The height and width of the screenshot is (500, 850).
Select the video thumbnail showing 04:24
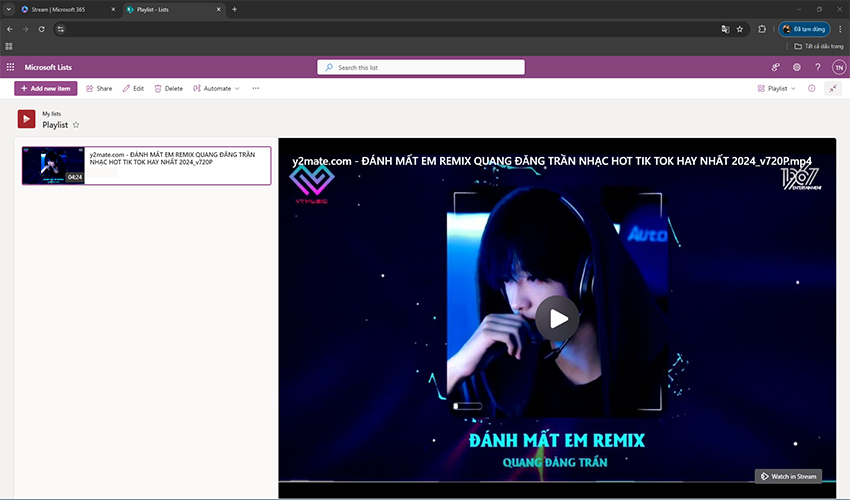click(x=53, y=165)
